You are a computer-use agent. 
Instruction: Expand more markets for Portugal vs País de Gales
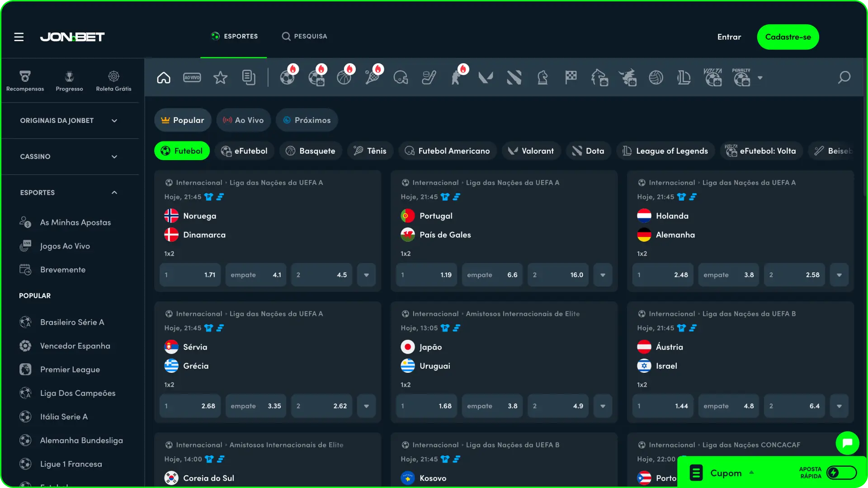(603, 275)
